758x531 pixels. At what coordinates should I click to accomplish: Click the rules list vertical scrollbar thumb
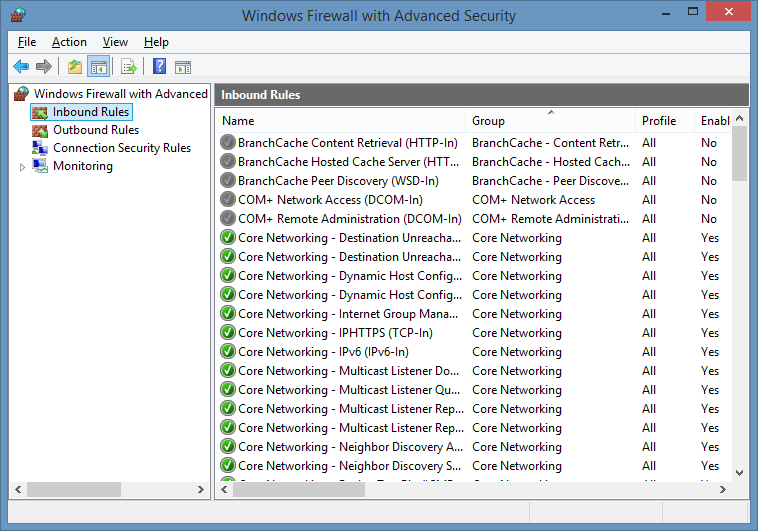coord(739,153)
